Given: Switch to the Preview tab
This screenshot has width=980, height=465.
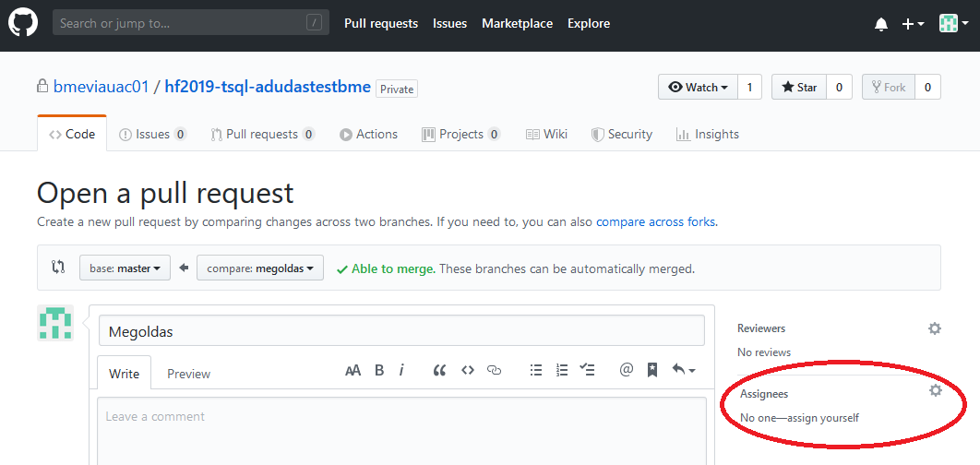Looking at the screenshot, I should 188,374.
